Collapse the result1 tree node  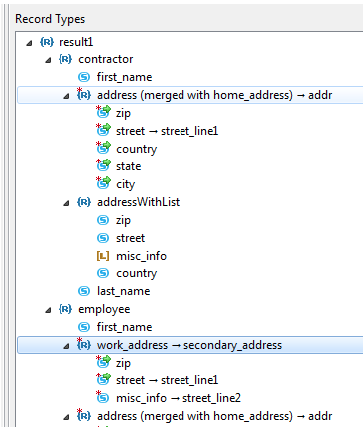point(29,43)
